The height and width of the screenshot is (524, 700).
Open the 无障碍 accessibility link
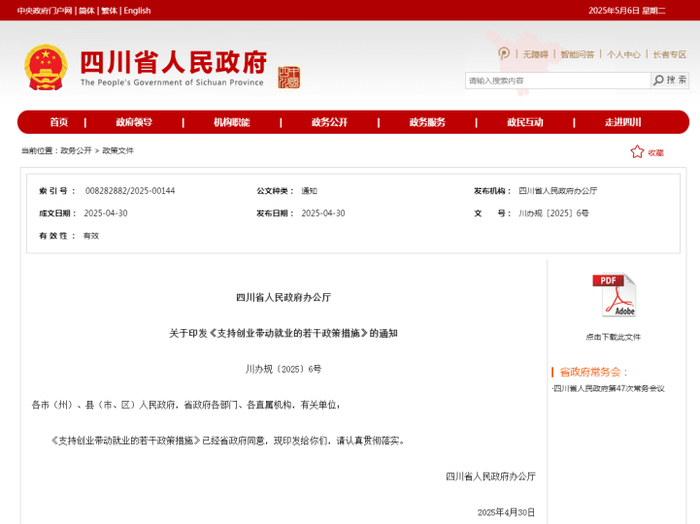click(535, 54)
